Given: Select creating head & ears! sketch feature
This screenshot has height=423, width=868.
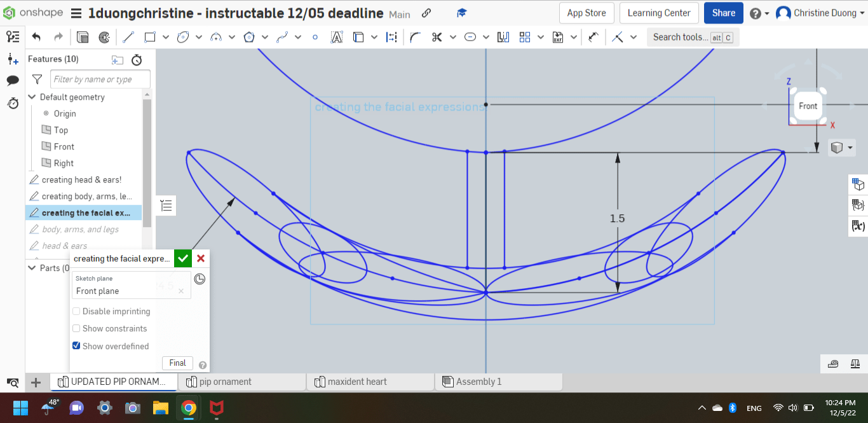Looking at the screenshot, I should (81, 180).
